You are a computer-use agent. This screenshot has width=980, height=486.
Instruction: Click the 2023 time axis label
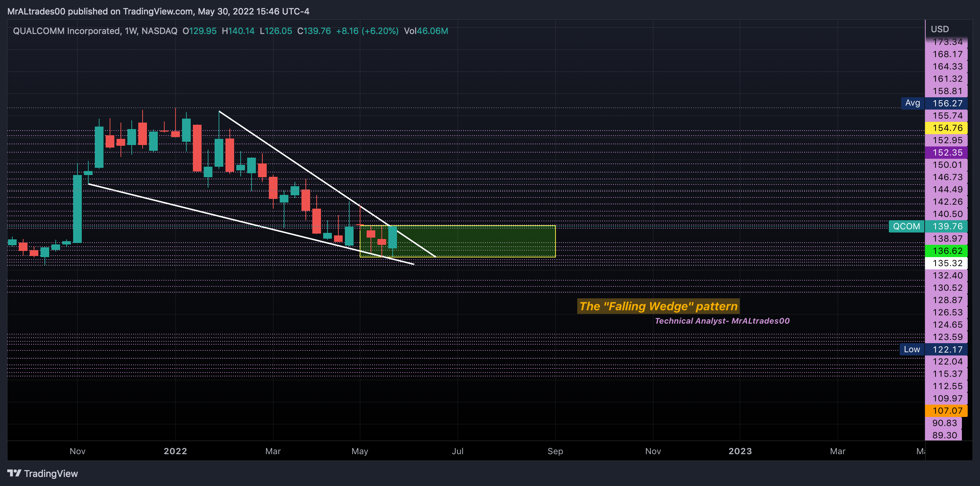coord(740,451)
